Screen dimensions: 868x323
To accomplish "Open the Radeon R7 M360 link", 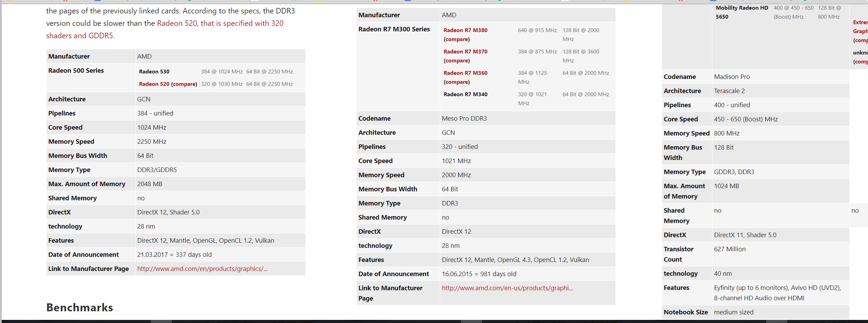I will coord(465,73).
